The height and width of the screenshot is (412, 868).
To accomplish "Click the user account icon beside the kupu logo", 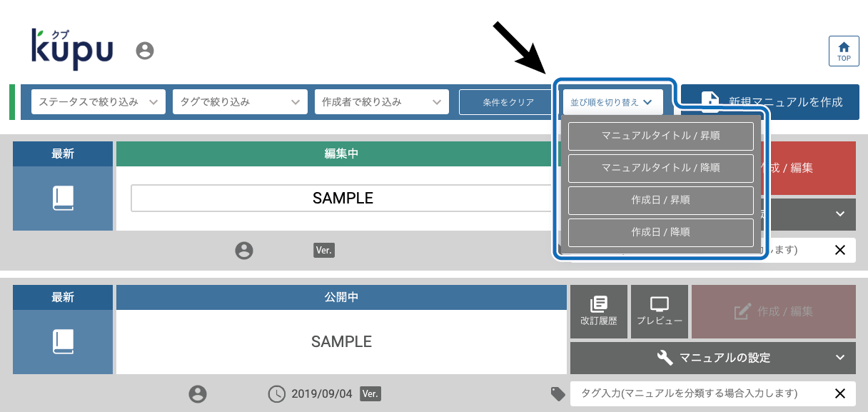I will point(145,51).
